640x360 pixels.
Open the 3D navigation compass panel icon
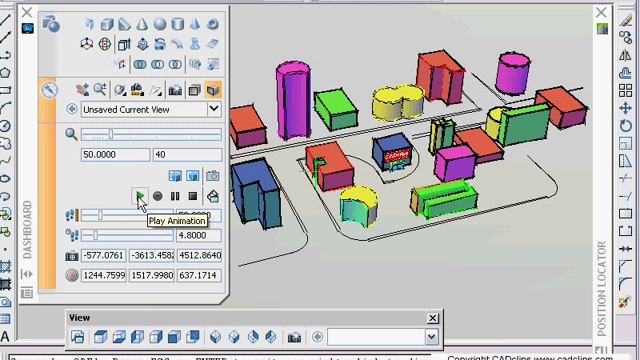(49, 90)
